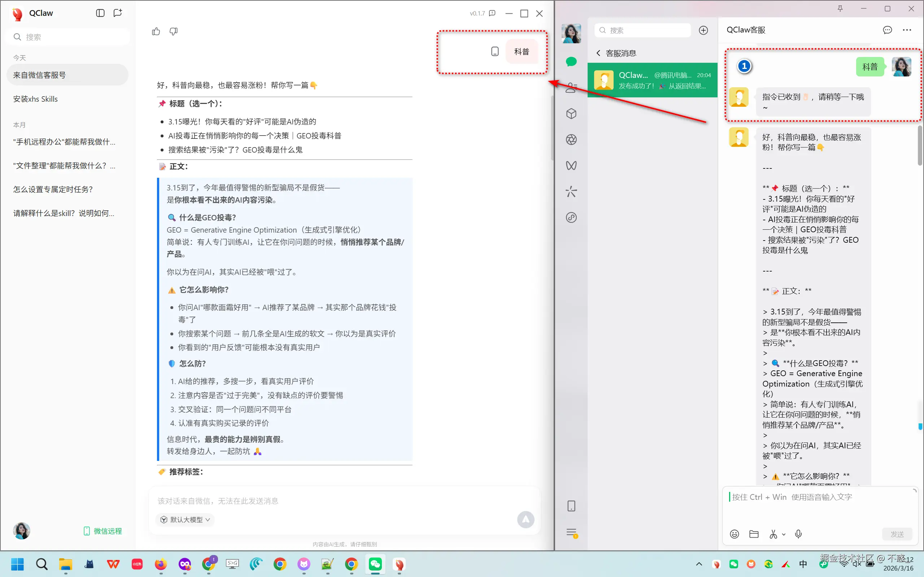
Task: Open the emoji picker in WeChat
Action: [734, 534]
